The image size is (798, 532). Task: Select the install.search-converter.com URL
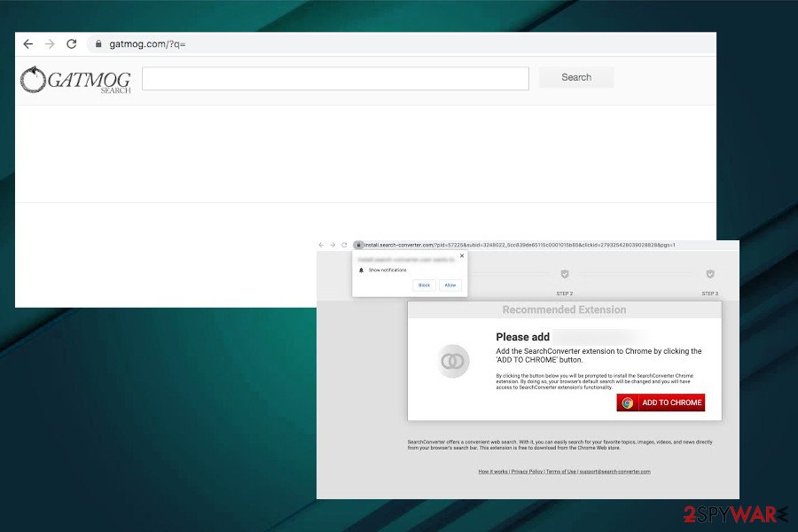click(520, 245)
